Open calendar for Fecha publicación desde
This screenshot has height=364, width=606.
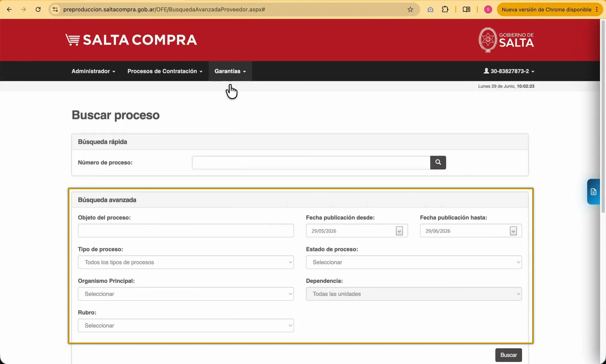399,231
